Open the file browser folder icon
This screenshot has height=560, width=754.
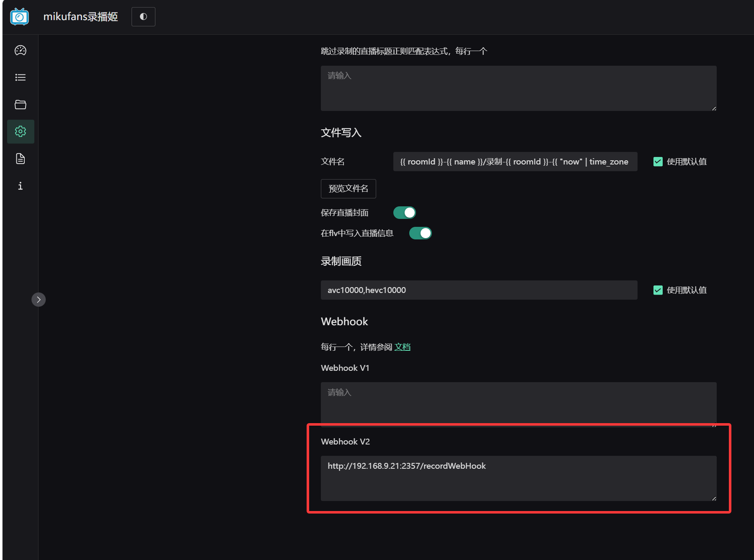[21, 105]
